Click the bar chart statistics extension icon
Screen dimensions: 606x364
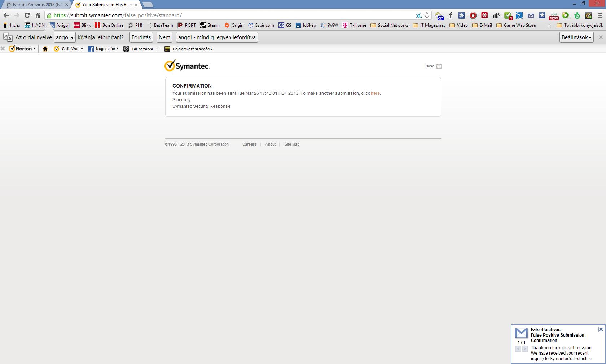[496, 15]
